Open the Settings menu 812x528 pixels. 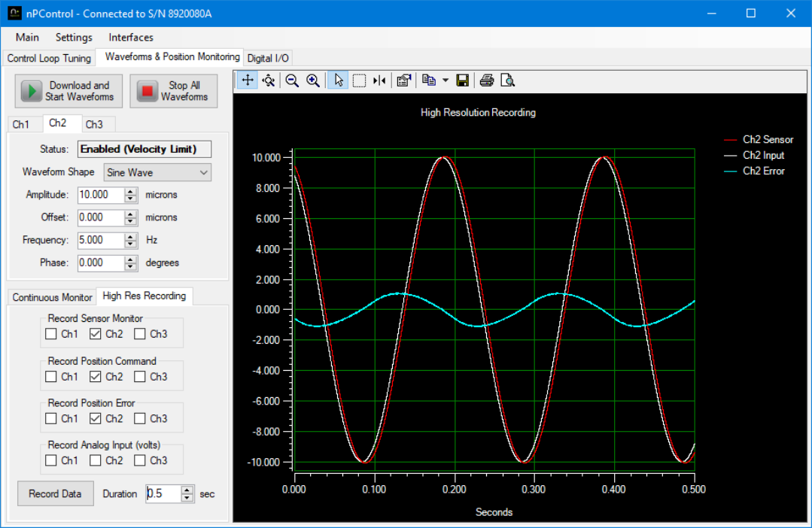pos(74,37)
